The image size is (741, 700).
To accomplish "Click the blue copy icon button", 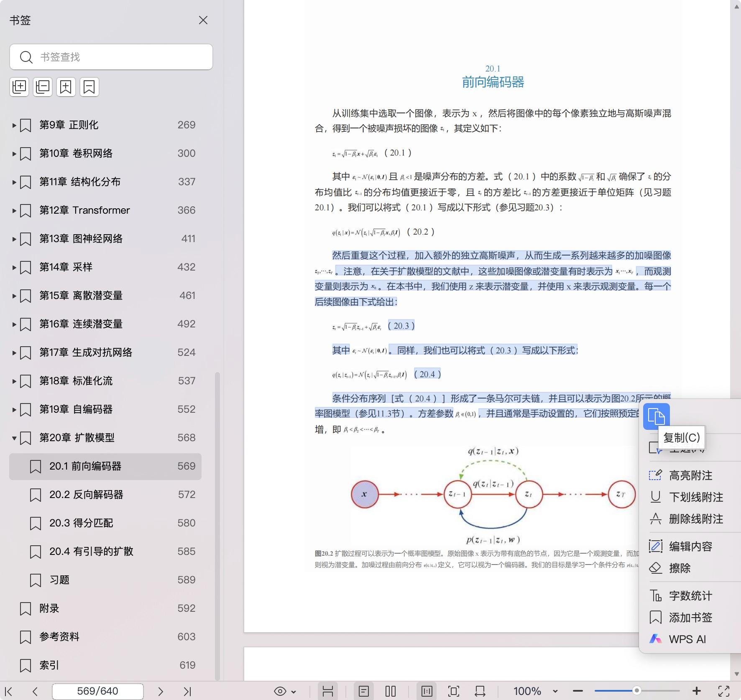I will pos(656,416).
